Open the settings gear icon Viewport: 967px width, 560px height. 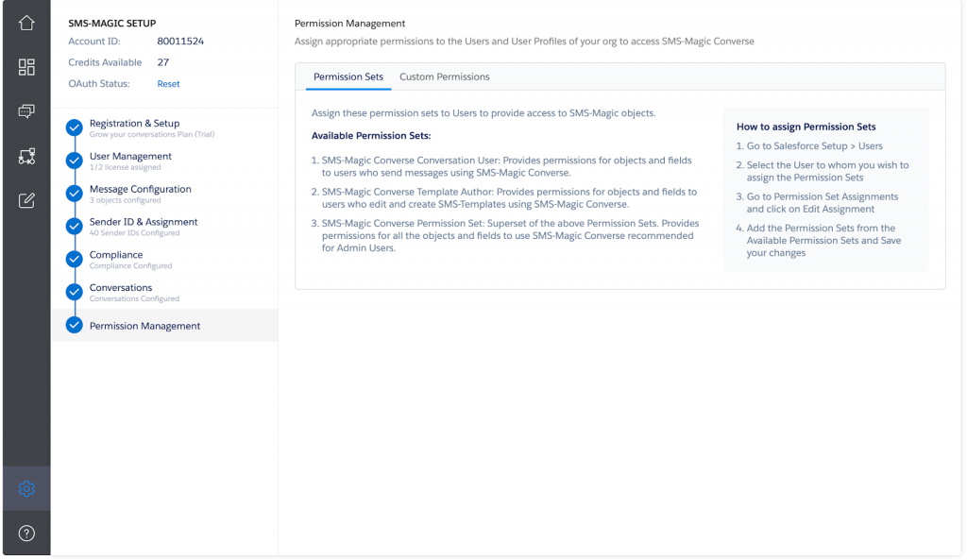click(26, 488)
